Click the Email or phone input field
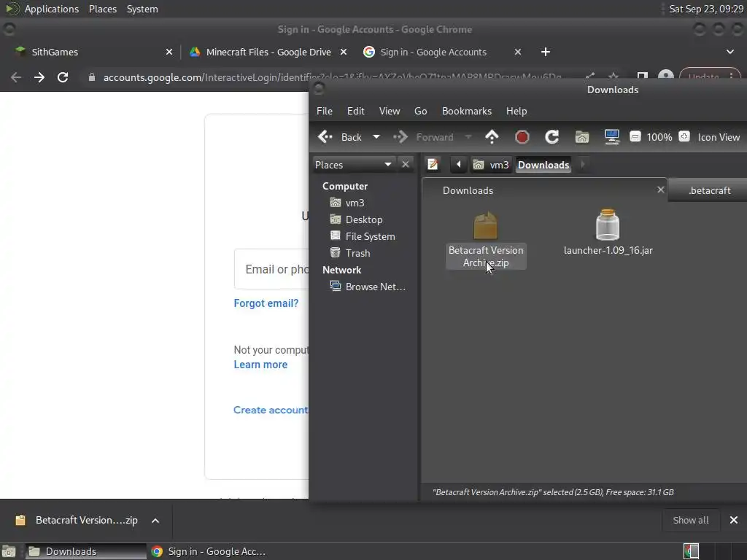The height and width of the screenshot is (560, 747). (272, 269)
